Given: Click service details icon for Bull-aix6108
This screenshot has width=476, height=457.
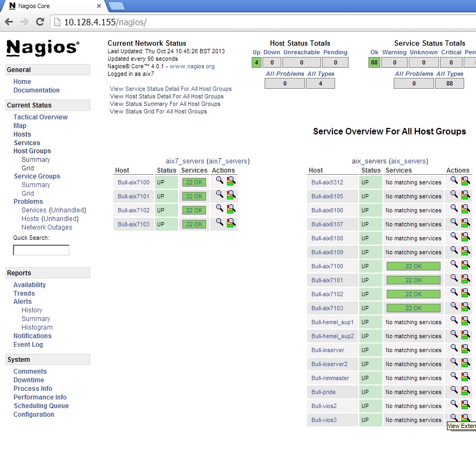Looking at the screenshot, I should pyautogui.click(x=465, y=237).
